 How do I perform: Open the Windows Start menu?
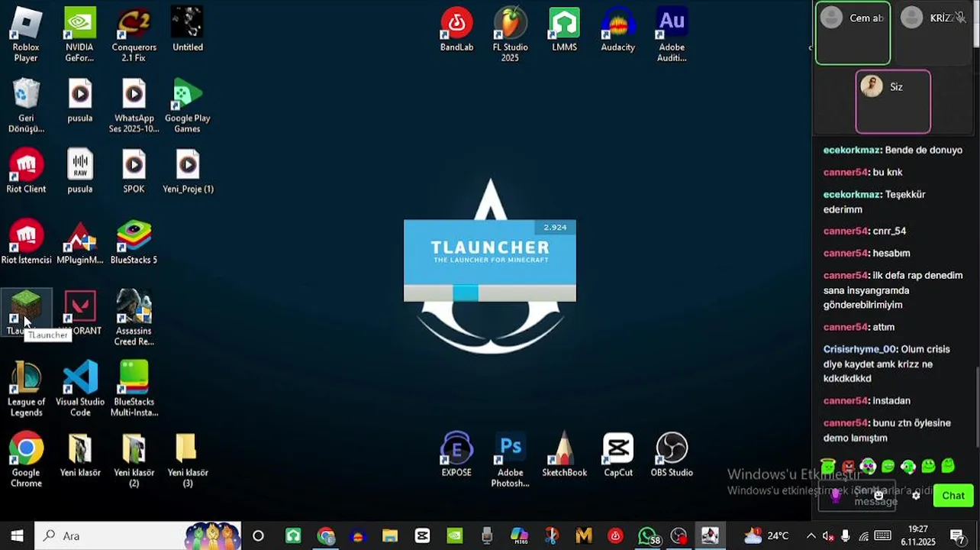(17, 535)
